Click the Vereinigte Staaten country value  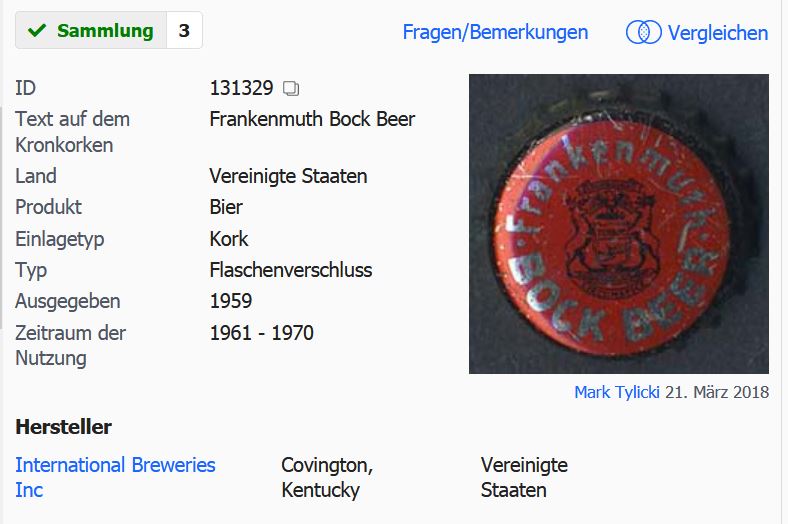(288, 176)
